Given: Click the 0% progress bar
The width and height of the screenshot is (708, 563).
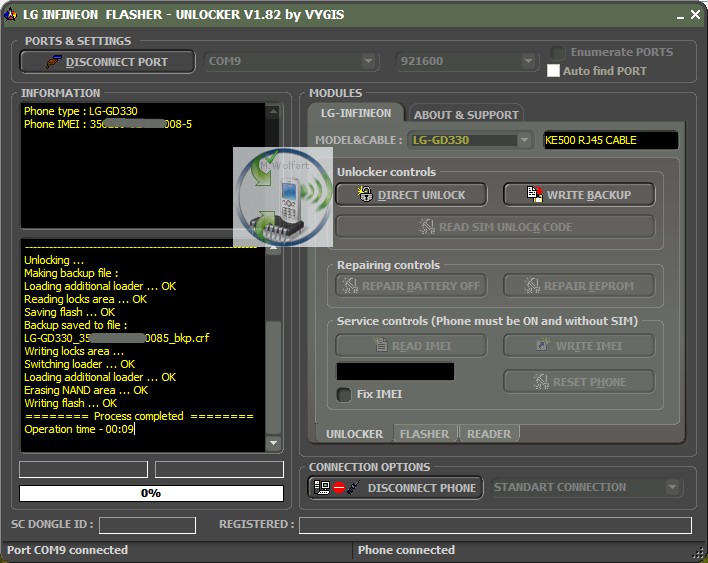Looking at the screenshot, I should pos(151,493).
